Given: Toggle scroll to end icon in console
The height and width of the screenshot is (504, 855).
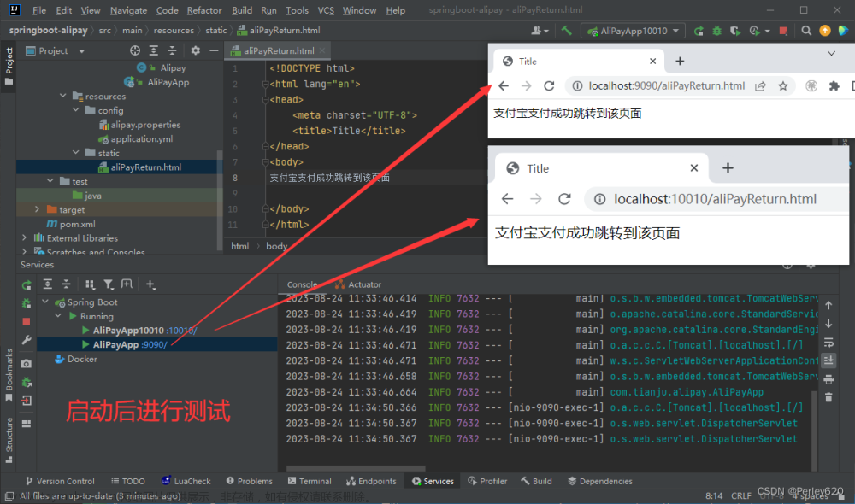Looking at the screenshot, I should pos(828,360).
